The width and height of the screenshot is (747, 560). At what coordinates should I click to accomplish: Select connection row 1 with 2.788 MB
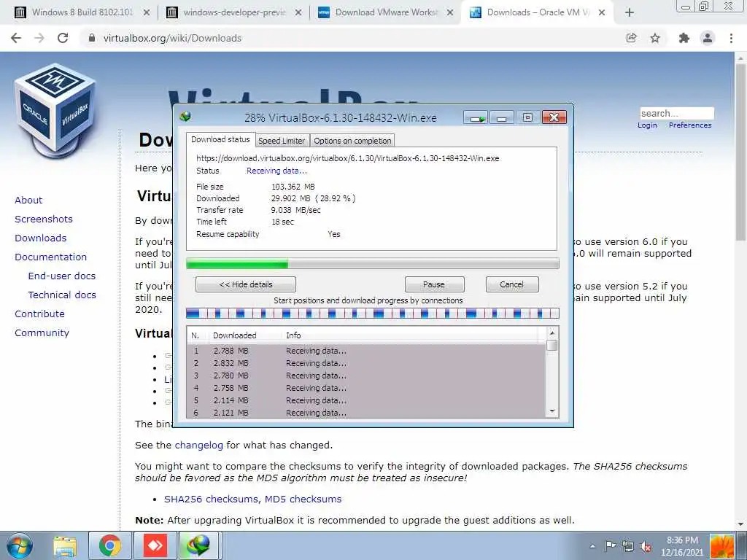click(x=366, y=351)
